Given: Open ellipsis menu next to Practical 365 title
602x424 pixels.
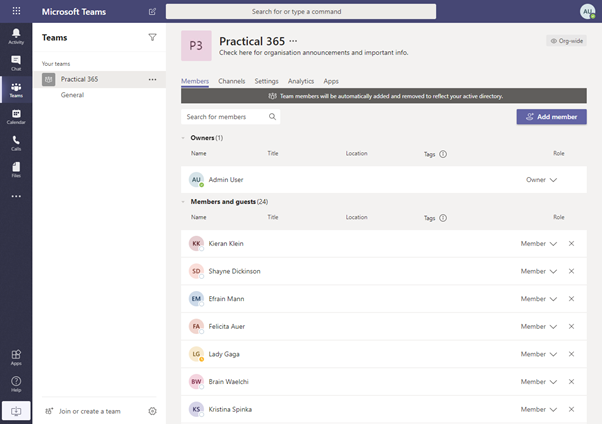Looking at the screenshot, I should click(x=293, y=41).
